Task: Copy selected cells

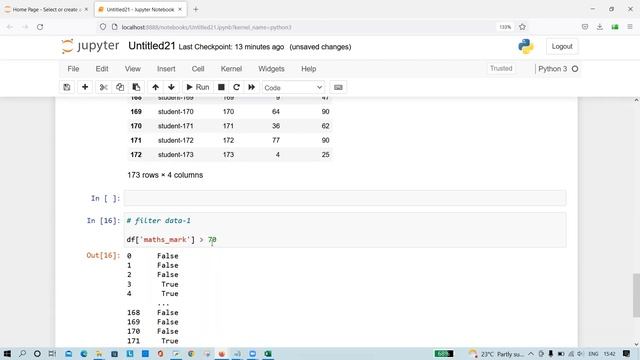Action: click(120, 87)
